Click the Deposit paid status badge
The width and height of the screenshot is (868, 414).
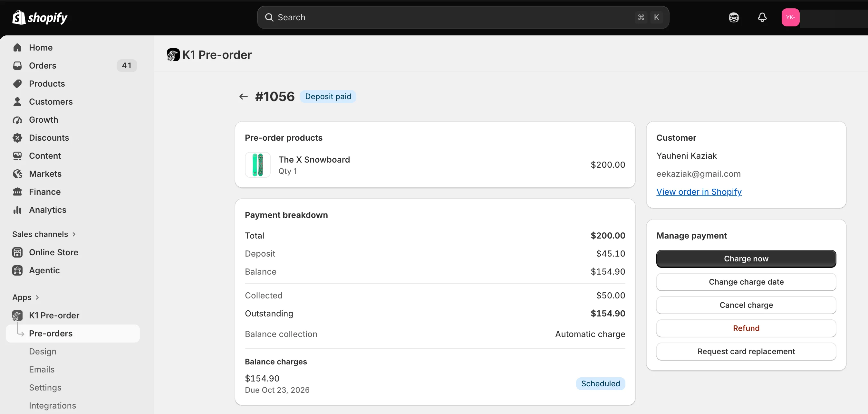328,97
